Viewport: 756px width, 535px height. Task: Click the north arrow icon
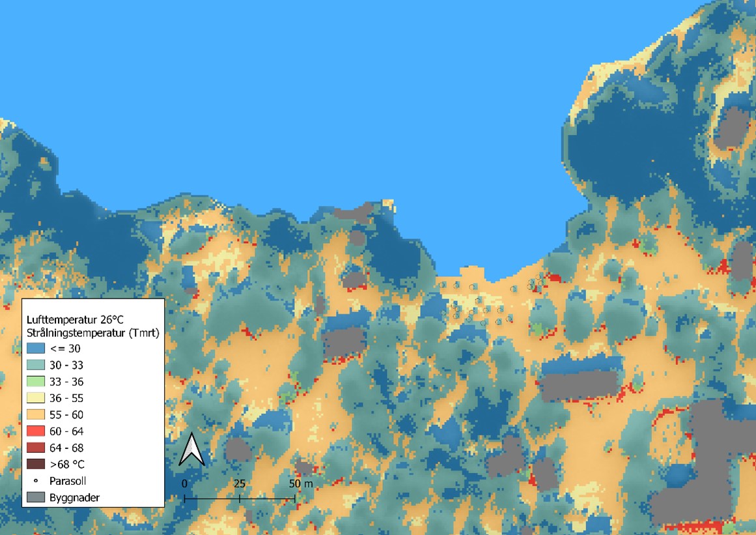(x=191, y=450)
